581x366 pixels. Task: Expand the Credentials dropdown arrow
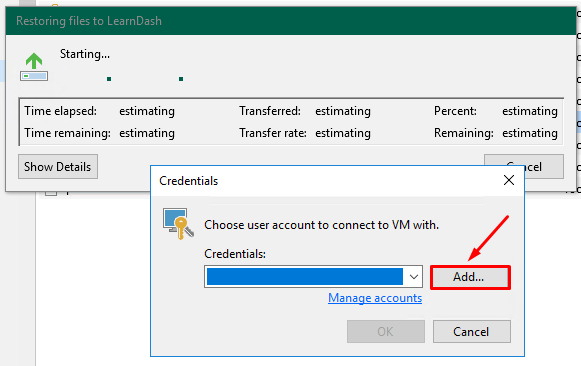point(414,277)
